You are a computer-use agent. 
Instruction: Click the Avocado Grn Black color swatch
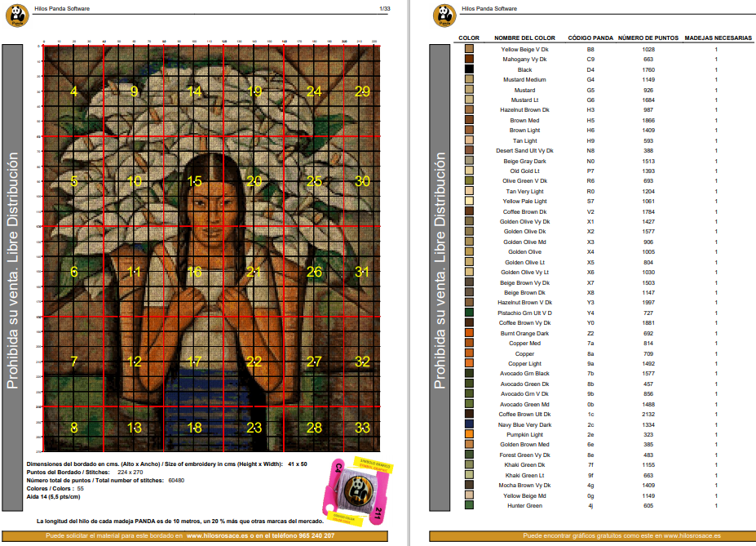(469, 373)
